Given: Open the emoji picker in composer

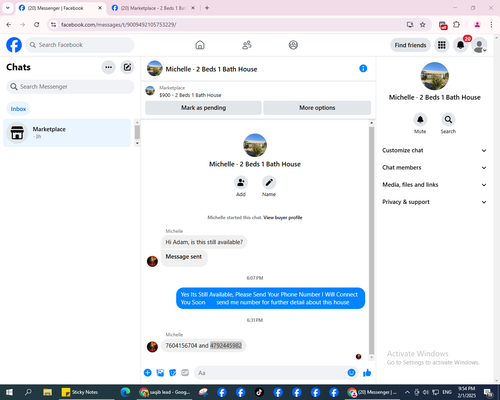Looking at the screenshot, I should (x=351, y=373).
